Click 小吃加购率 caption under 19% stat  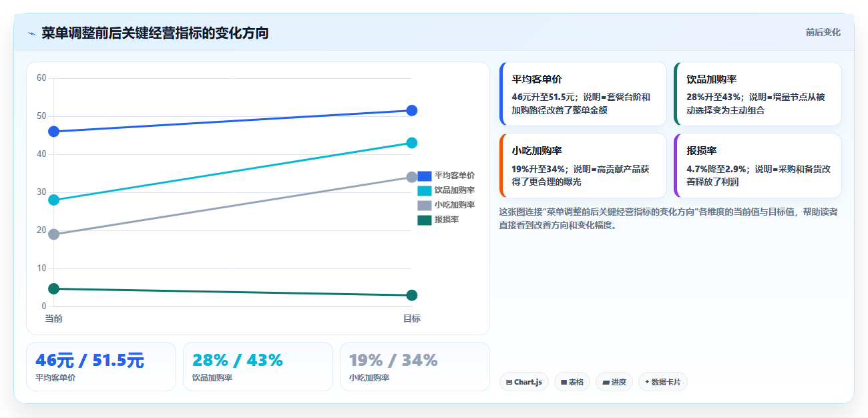point(369,378)
